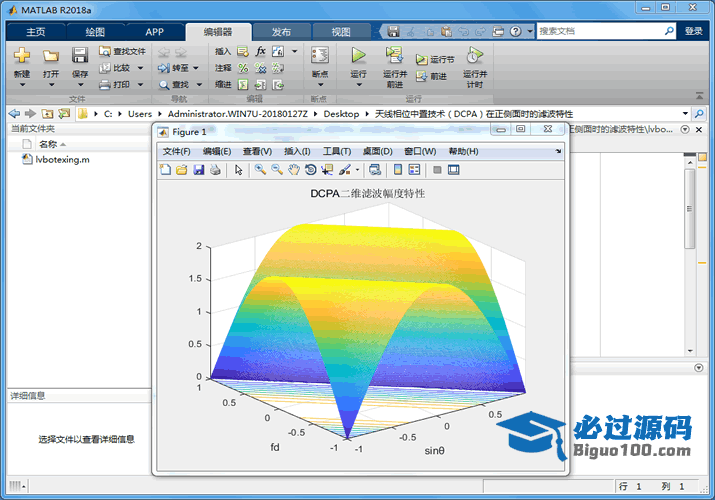Image resolution: width=715 pixels, height=500 pixels.
Task: Open dropdown below Open (打开) button
Action: click(51, 85)
